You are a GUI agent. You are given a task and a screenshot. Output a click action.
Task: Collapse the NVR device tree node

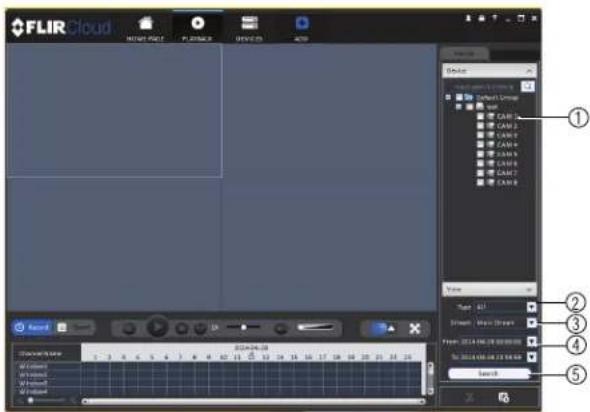point(458,107)
